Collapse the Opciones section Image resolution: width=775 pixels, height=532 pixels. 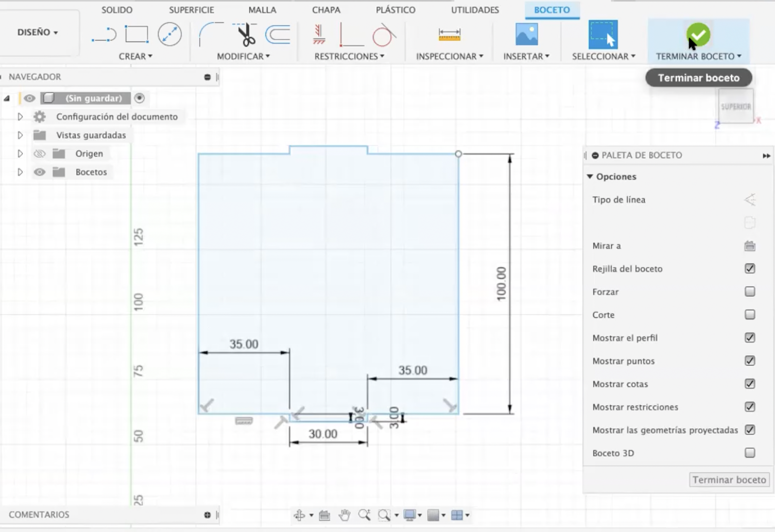pos(590,176)
